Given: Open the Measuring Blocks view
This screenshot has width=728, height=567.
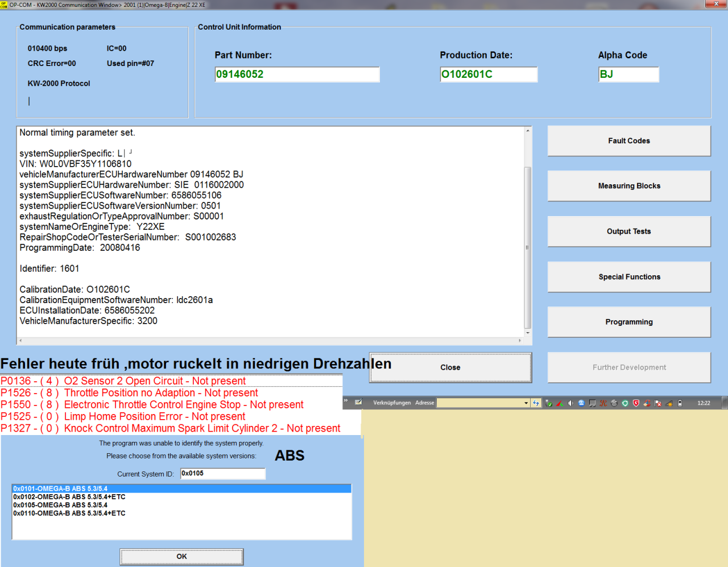Looking at the screenshot, I should tap(628, 185).
